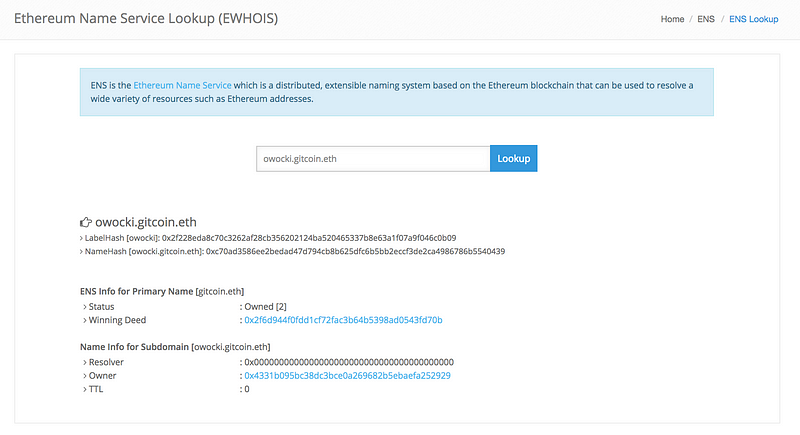Click the Owned [2] status value

265,306
